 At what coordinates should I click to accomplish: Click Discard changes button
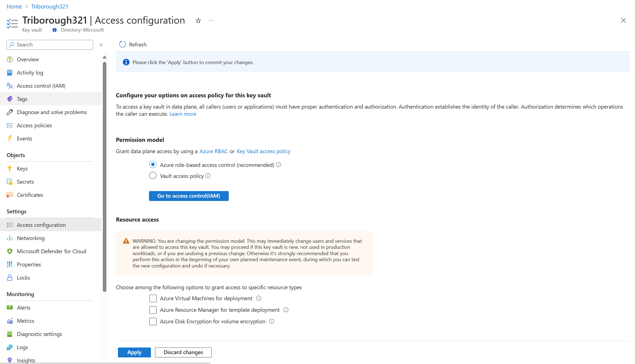pyautogui.click(x=183, y=352)
